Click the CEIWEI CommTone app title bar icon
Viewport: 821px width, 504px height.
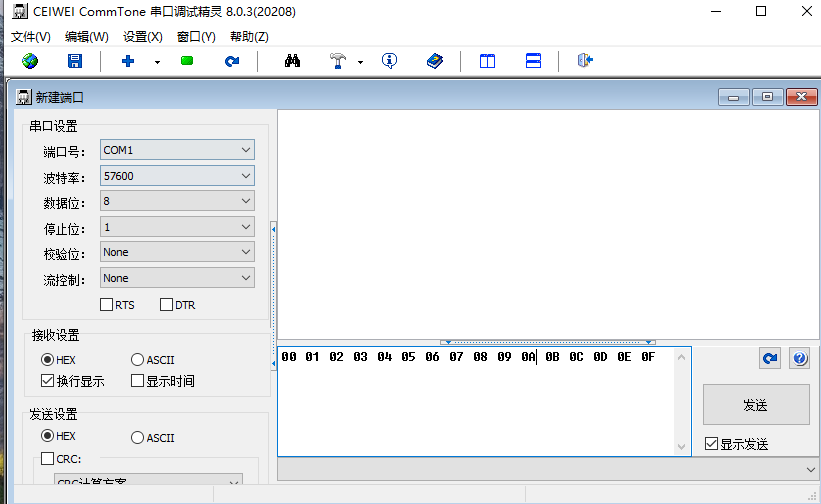tap(20, 11)
